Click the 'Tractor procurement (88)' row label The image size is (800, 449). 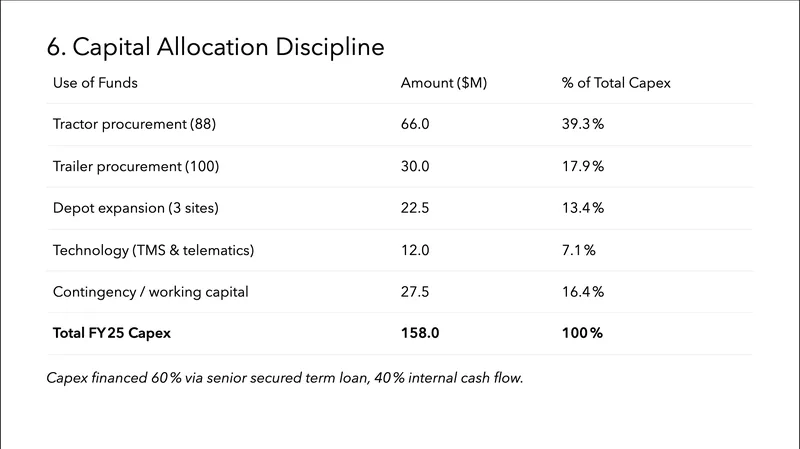[x=134, y=124]
